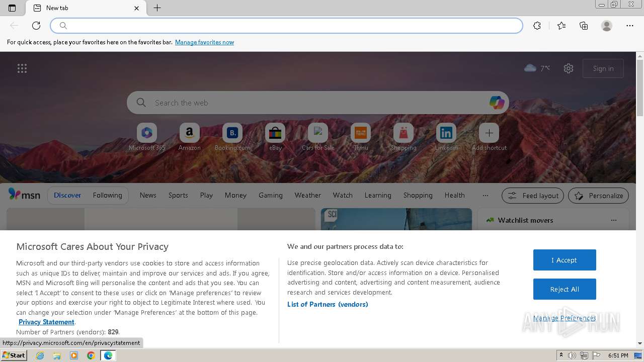Click the system tray volume icon
644x362 pixels.
point(572,355)
